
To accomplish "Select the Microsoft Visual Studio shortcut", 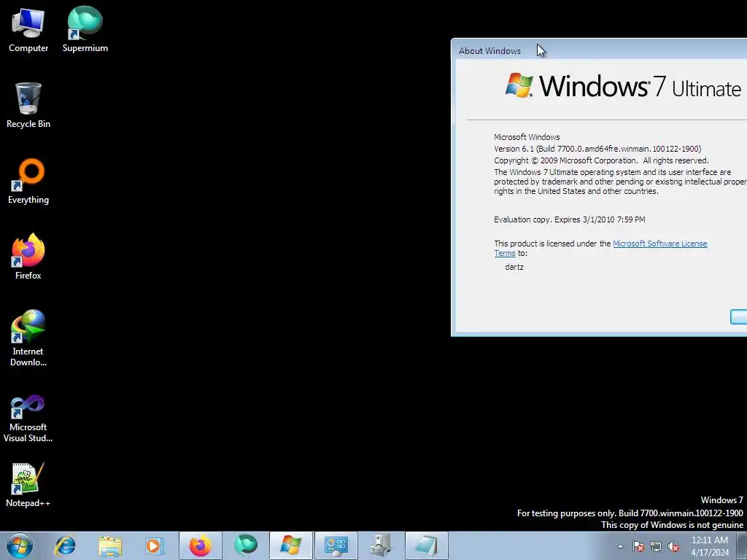I will [28, 418].
